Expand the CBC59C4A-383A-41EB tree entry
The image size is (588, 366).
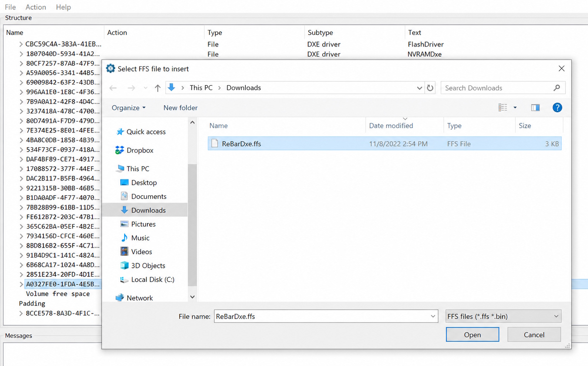point(21,44)
